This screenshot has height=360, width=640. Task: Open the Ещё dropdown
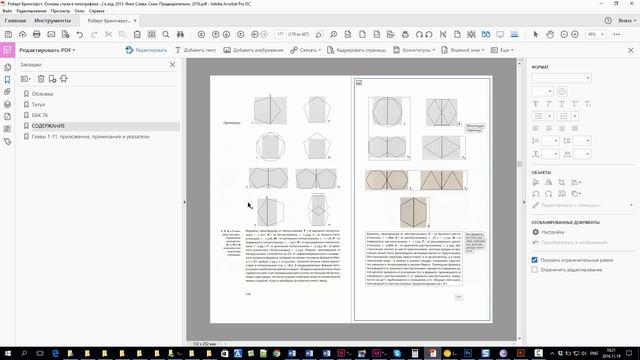(x=502, y=50)
